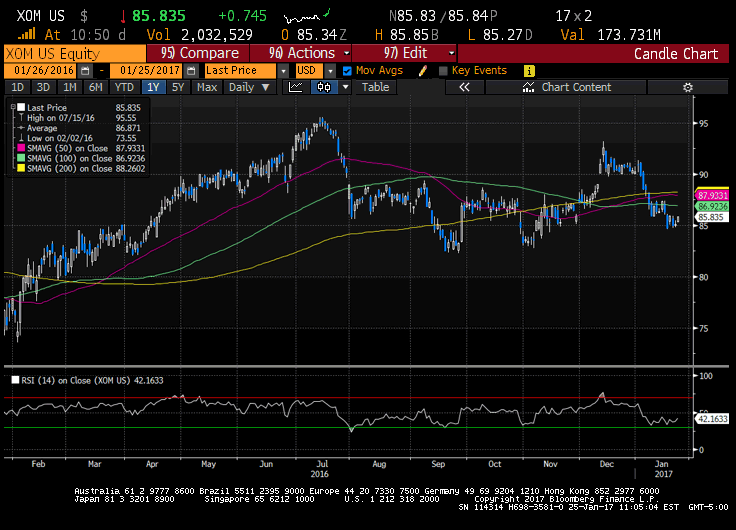
Task: Open the Last Price field dropdown
Action: tap(283, 71)
